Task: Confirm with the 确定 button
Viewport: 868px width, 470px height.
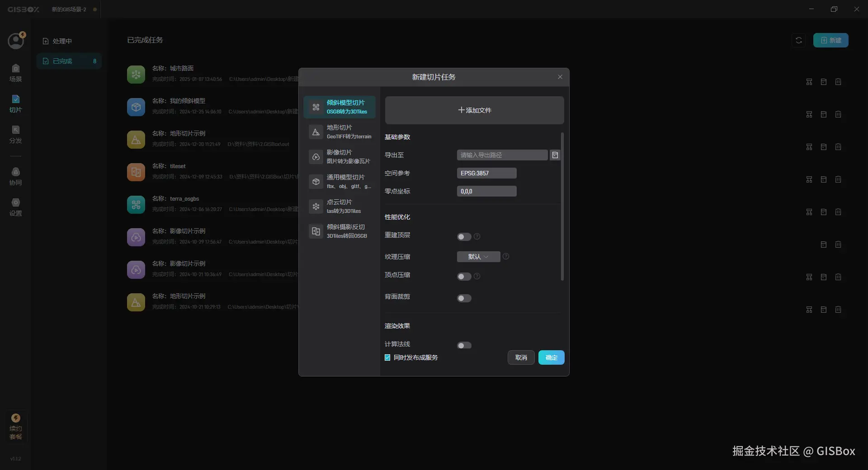Action: click(551, 357)
